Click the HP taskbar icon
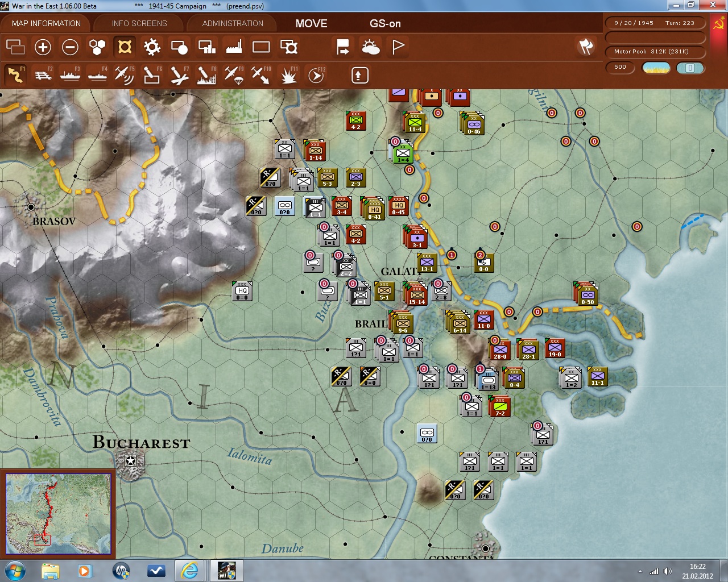Screen dimensions: 728x582 point(121,571)
